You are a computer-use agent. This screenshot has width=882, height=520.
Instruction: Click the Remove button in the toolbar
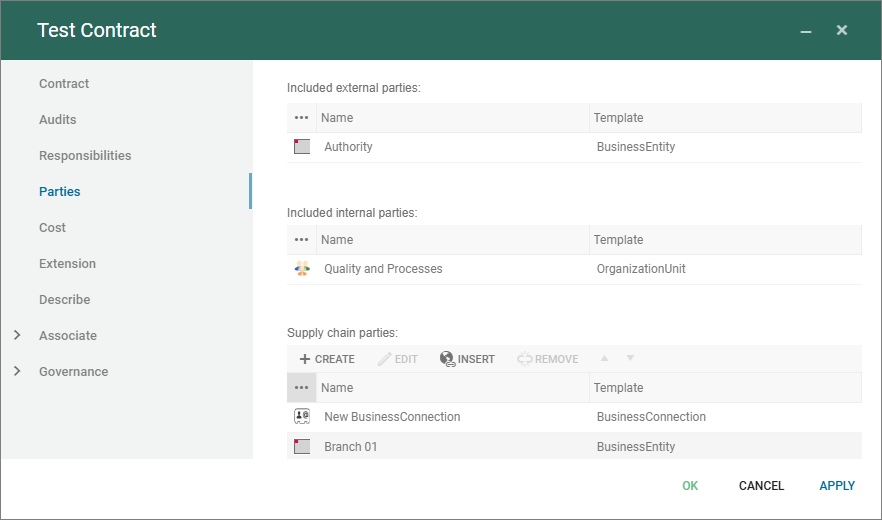547,359
